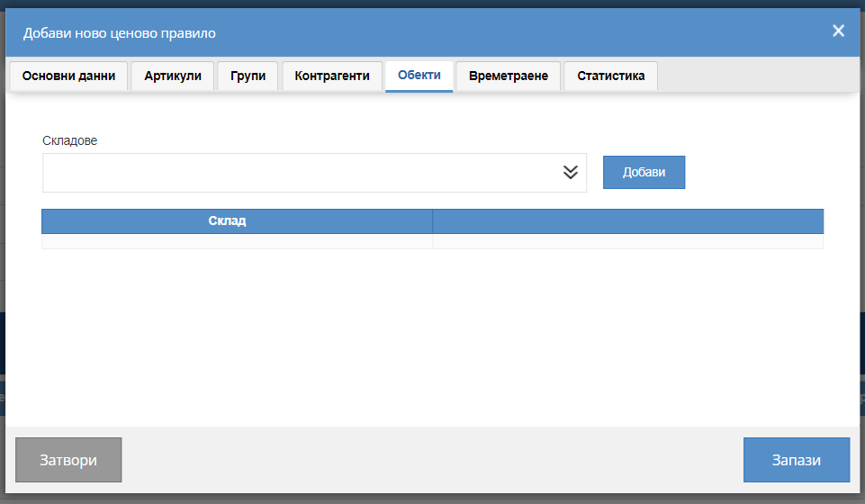
Task: Click the dialog title Добави ново ценово правило
Action: click(x=119, y=33)
